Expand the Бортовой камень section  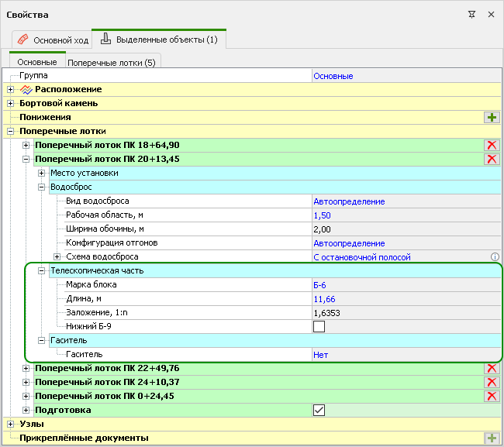(x=10, y=103)
